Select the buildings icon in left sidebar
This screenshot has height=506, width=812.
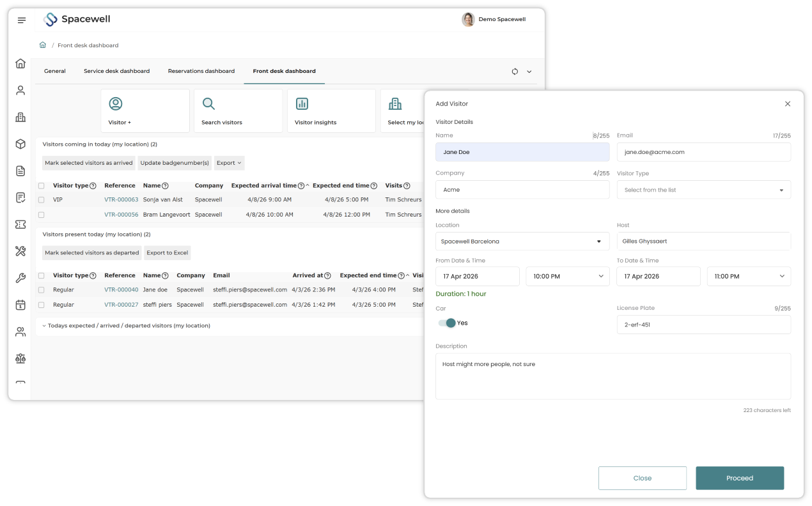[x=20, y=117]
